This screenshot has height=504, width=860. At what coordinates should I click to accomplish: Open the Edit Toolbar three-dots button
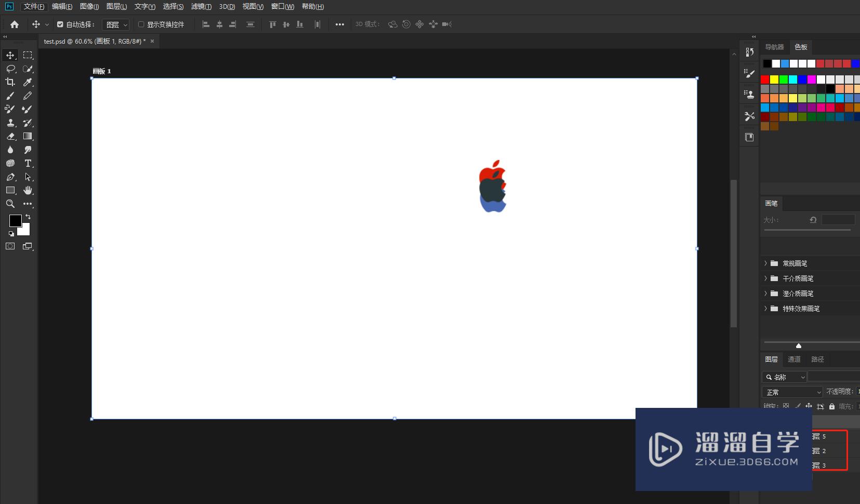click(x=28, y=204)
